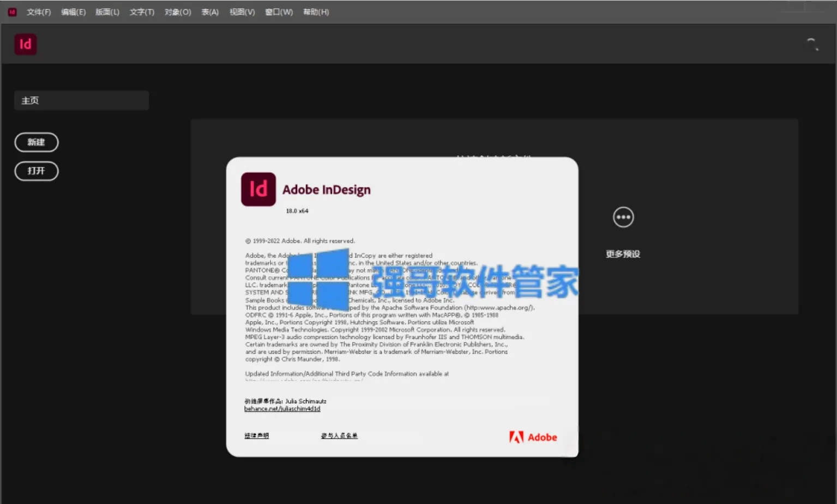Click the "Apache Software Foundation" line
The width and height of the screenshot is (837, 504).
click(x=390, y=308)
